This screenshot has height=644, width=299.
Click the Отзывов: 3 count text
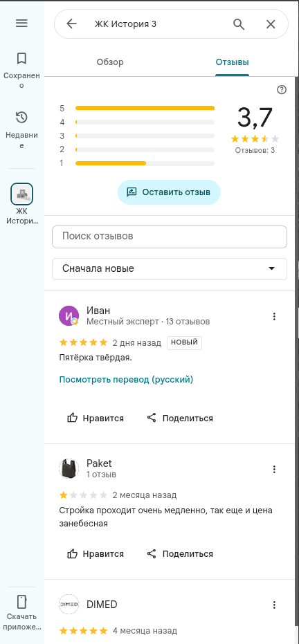click(x=255, y=150)
